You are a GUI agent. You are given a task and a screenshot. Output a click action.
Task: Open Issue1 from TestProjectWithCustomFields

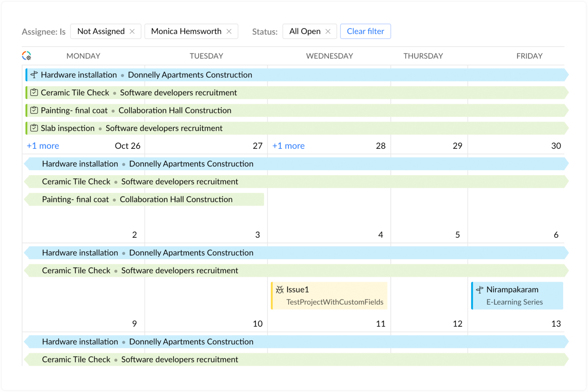click(329, 296)
